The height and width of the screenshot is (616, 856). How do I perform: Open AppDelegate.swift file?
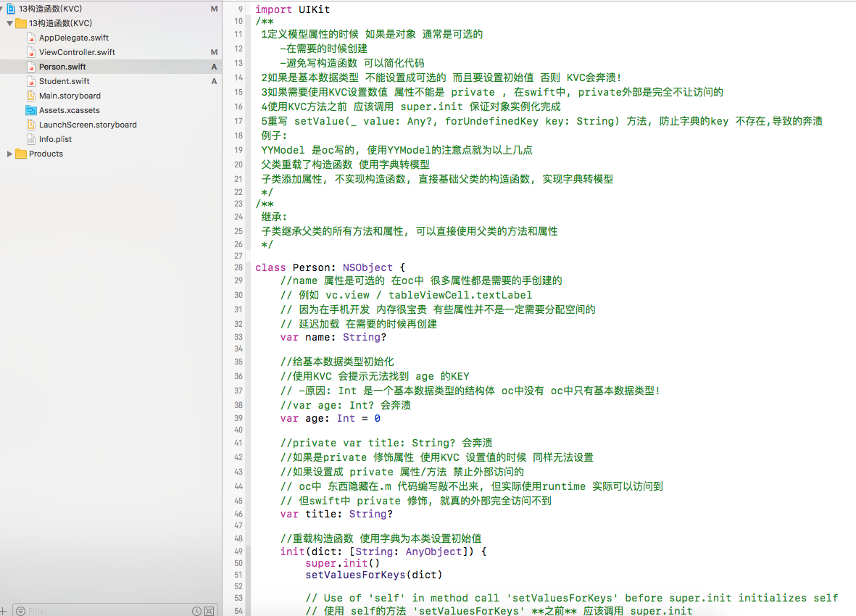(74, 38)
